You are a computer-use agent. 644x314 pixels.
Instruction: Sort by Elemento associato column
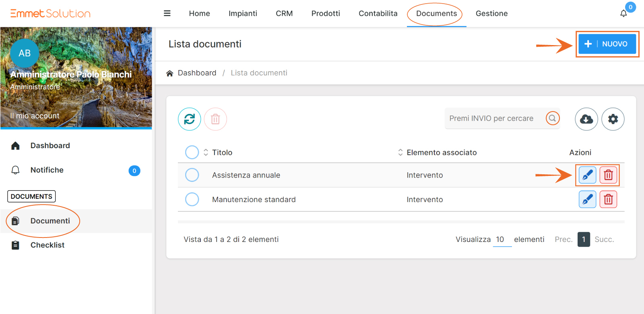click(x=441, y=153)
